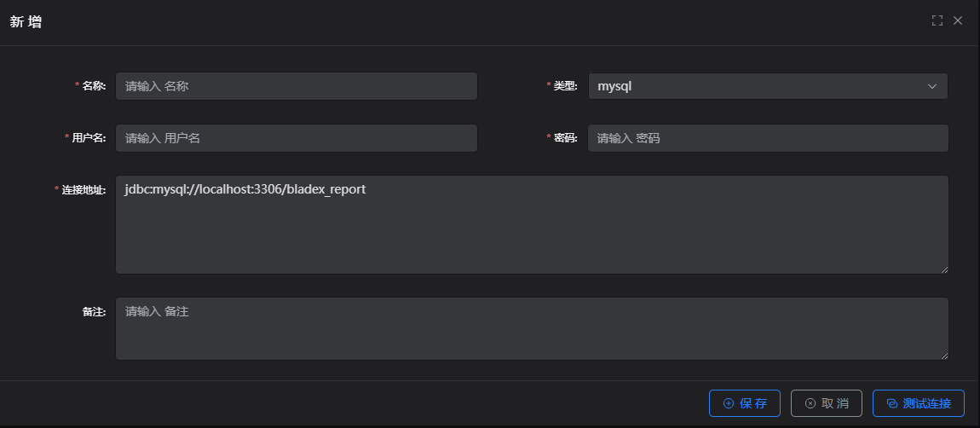The image size is (980, 428).
Task: Click the circled-X icon on the 取消 button
Action: (810, 403)
